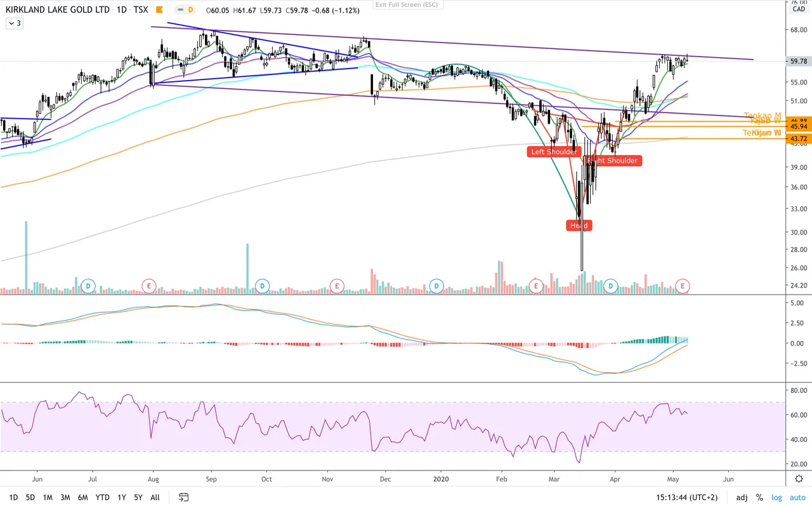The image size is (812, 508).
Task: Select the 1Y time range
Action: click(122, 497)
